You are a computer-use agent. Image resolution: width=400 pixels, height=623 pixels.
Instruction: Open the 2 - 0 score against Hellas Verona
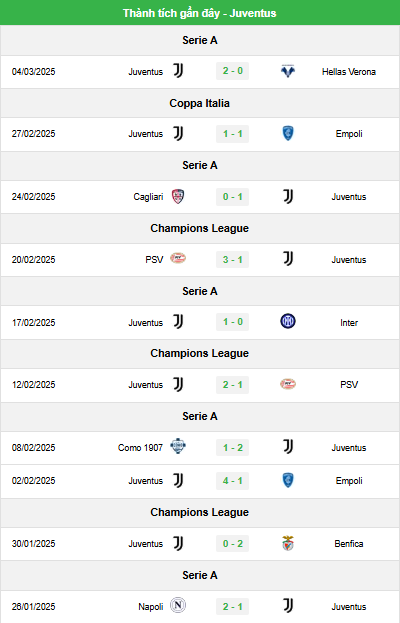[x=232, y=71]
